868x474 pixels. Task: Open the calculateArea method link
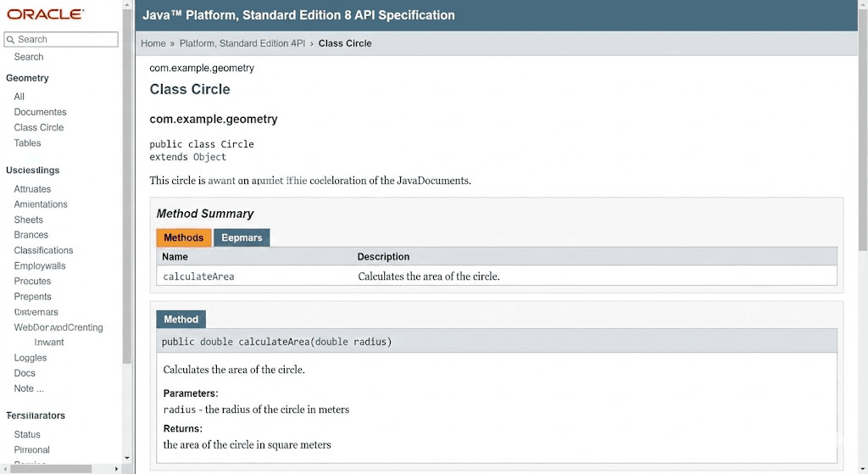pos(198,276)
